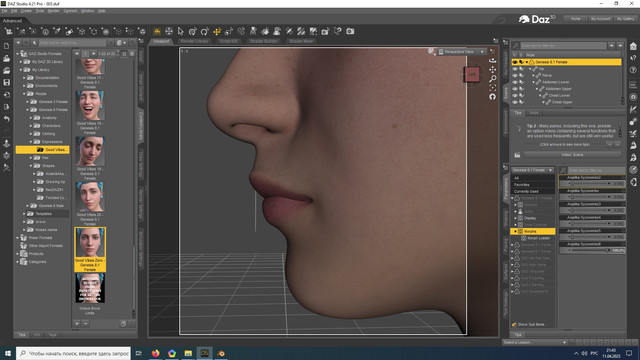640x360 pixels.
Task: Click the Video: Scene button
Action: click(x=572, y=155)
